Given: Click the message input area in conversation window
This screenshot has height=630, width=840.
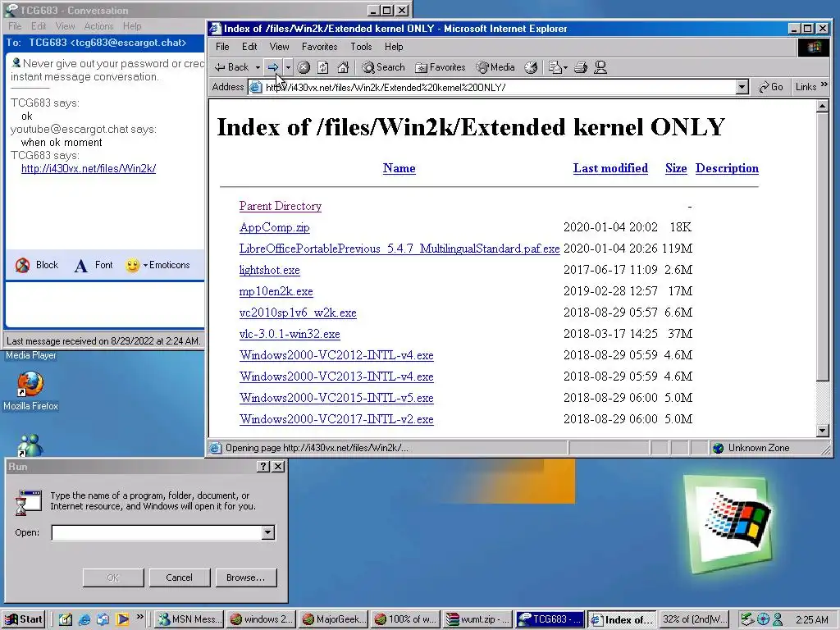Looking at the screenshot, I should (x=105, y=304).
